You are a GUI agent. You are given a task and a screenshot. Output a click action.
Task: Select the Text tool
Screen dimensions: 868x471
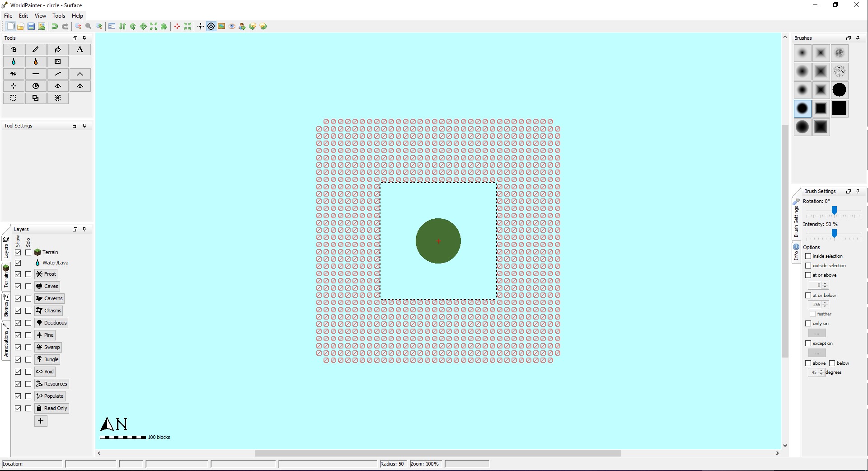tap(80, 49)
